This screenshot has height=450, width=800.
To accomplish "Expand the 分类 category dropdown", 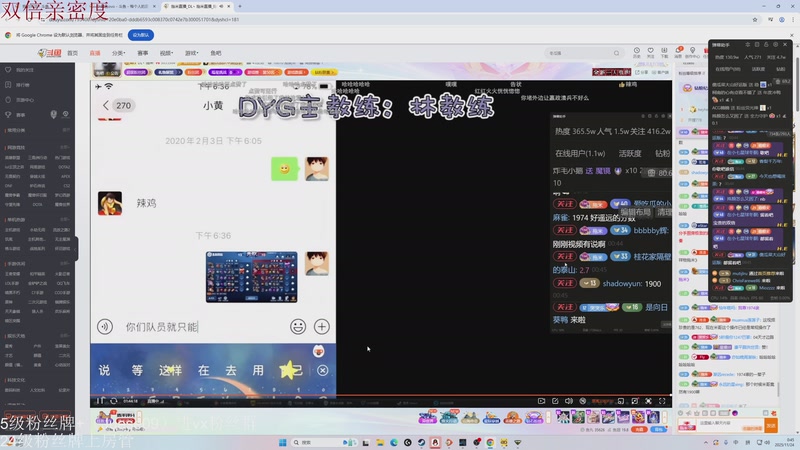I will pyautogui.click(x=118, y=53).
